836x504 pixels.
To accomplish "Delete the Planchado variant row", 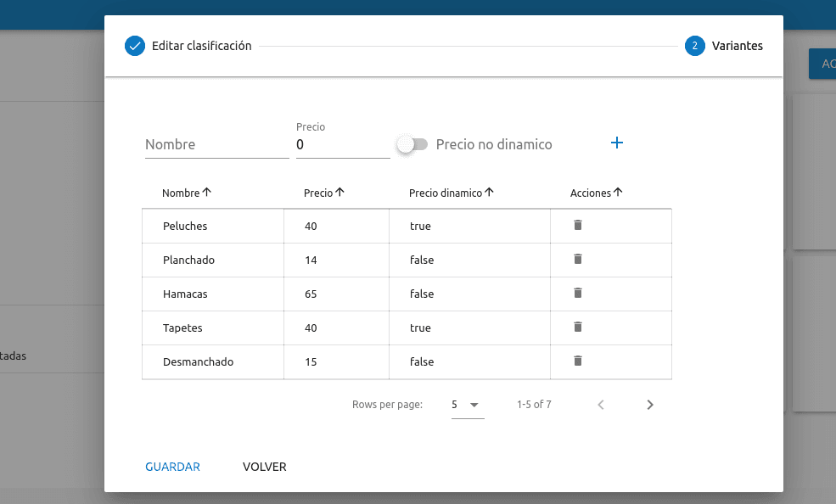I will 577,259.
